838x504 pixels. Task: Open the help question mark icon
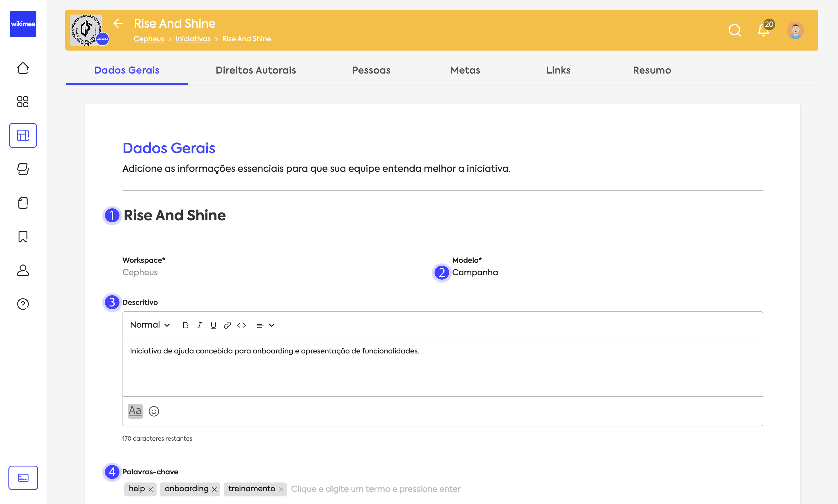[x=23, y=304]
